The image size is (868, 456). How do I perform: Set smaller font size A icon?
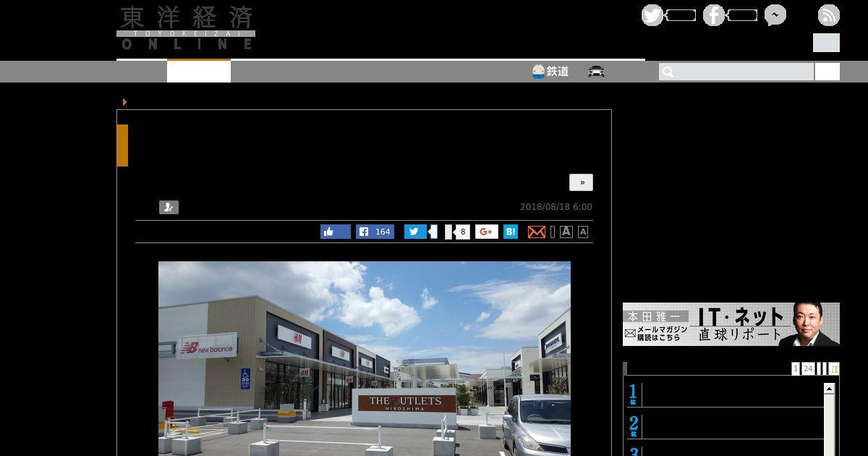(583, 232)
